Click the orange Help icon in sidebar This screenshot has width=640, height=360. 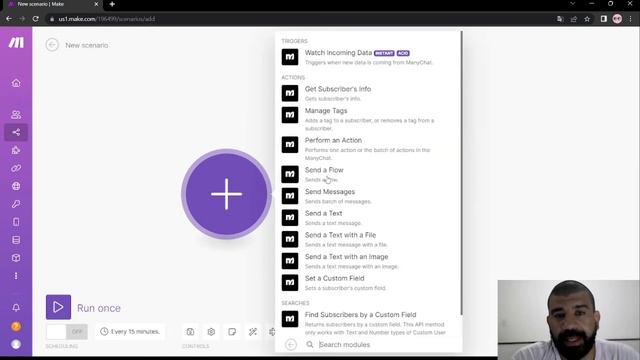click(x=16, y=327)
